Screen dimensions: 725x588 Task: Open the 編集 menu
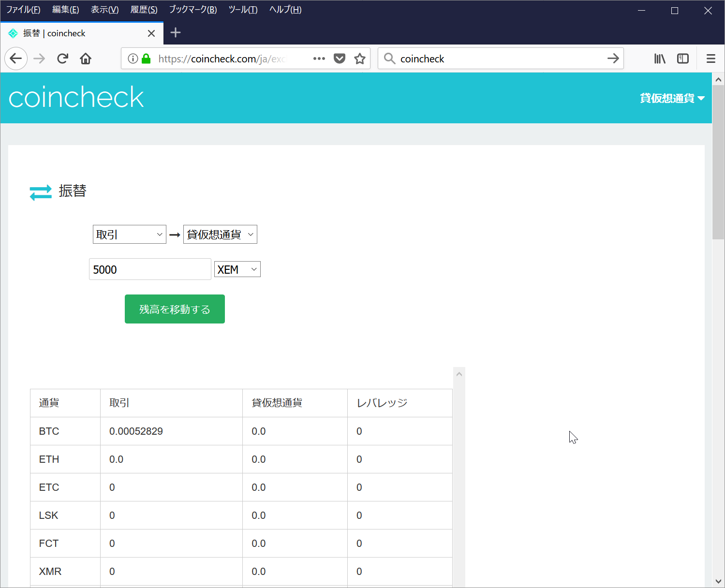tap(66, 10)
